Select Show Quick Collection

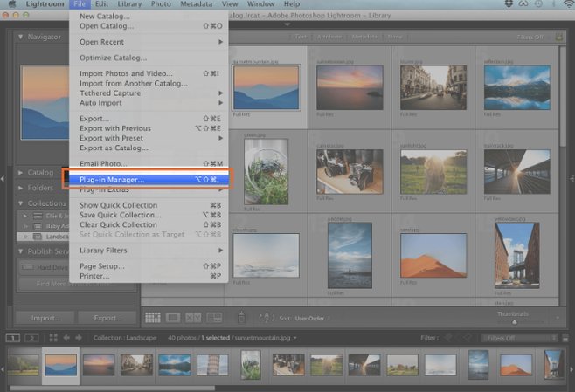[149, 205]
